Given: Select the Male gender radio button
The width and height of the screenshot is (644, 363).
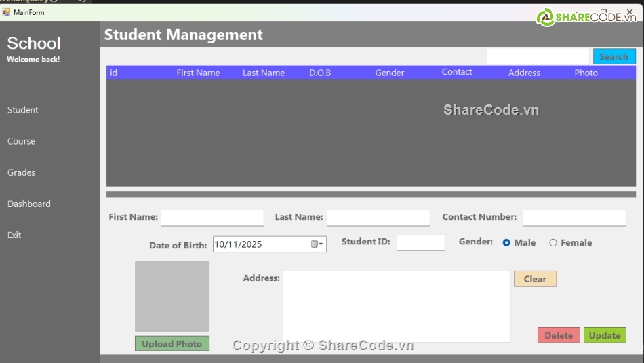Looking at the screenshot, I should (x=506, y=243).
